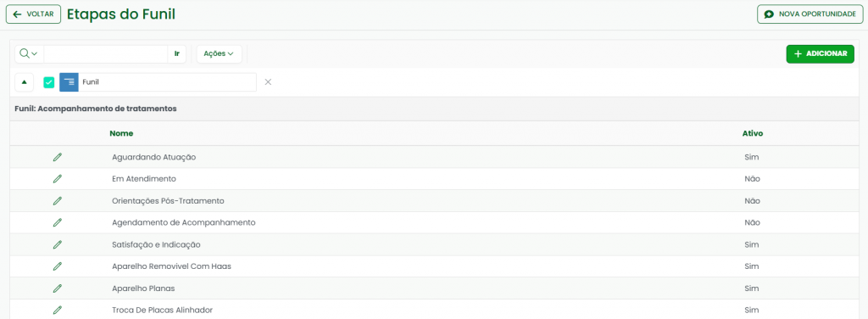The height and width of the screenshot is (319, 868).
Task: Edit the Em Atendimento stage pencil icon
Action: (x=58, y=179)
